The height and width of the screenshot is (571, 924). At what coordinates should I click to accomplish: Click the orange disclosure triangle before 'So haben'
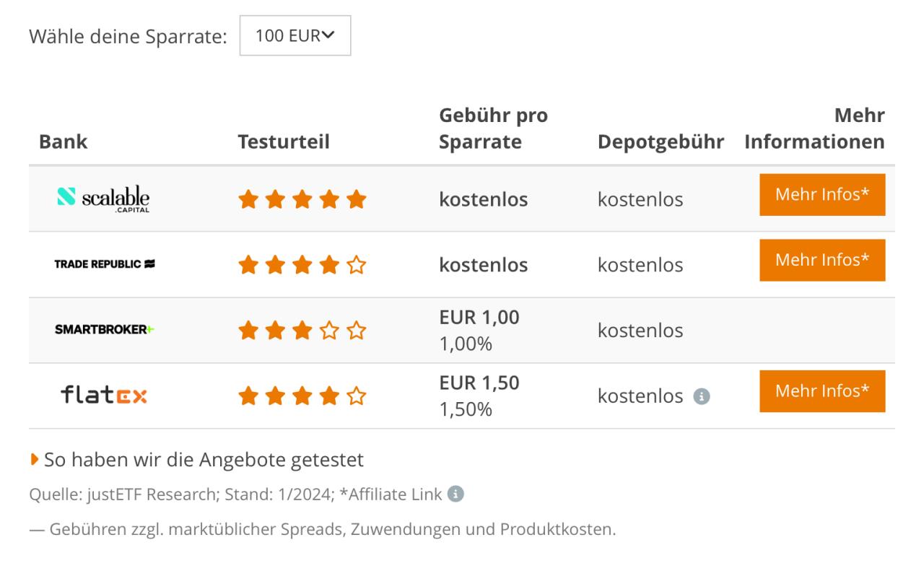34,459
